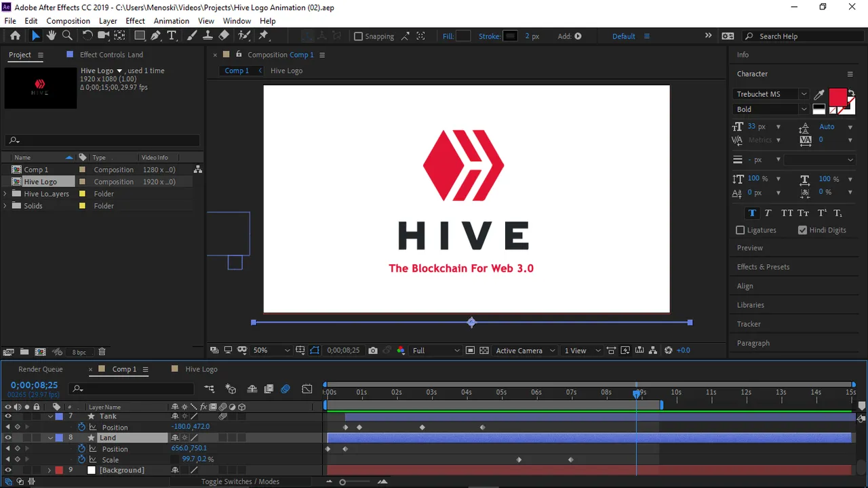
Task: Open Fast Previews options icon
Action: (x=626, y=350)
